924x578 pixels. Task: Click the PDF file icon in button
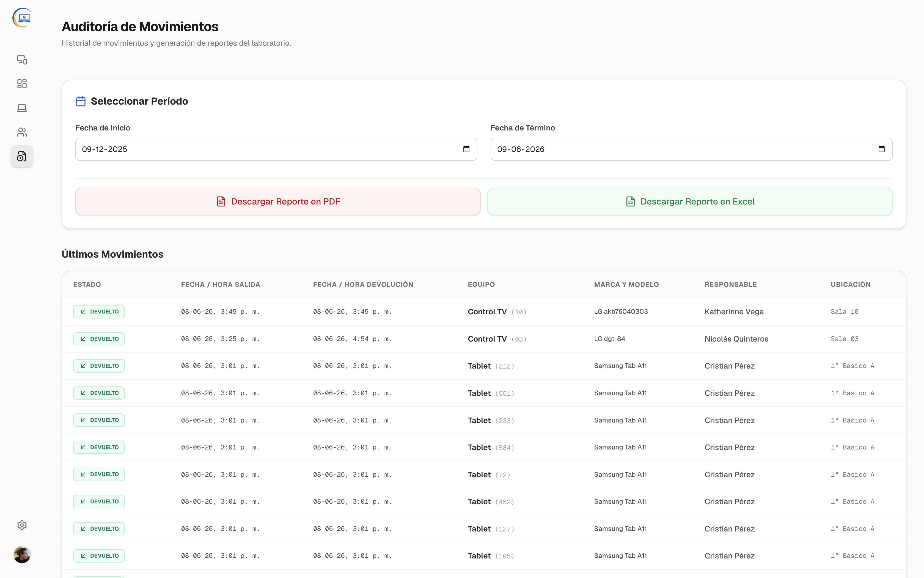click(x=221, y=201)
